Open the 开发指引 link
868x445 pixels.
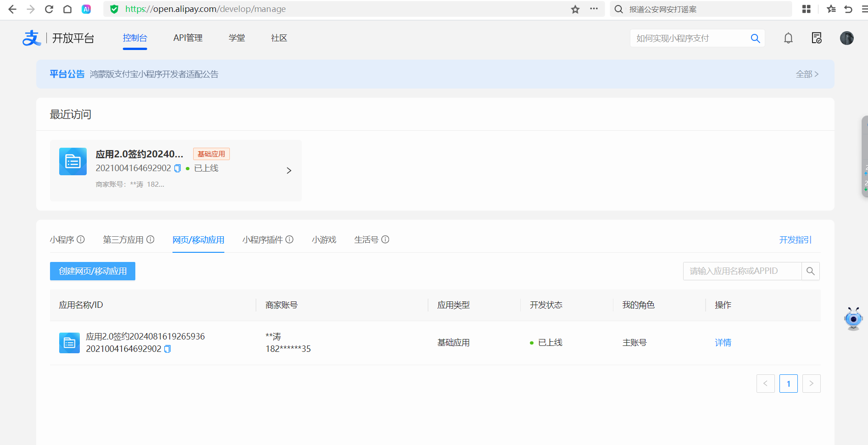point(795,240)
